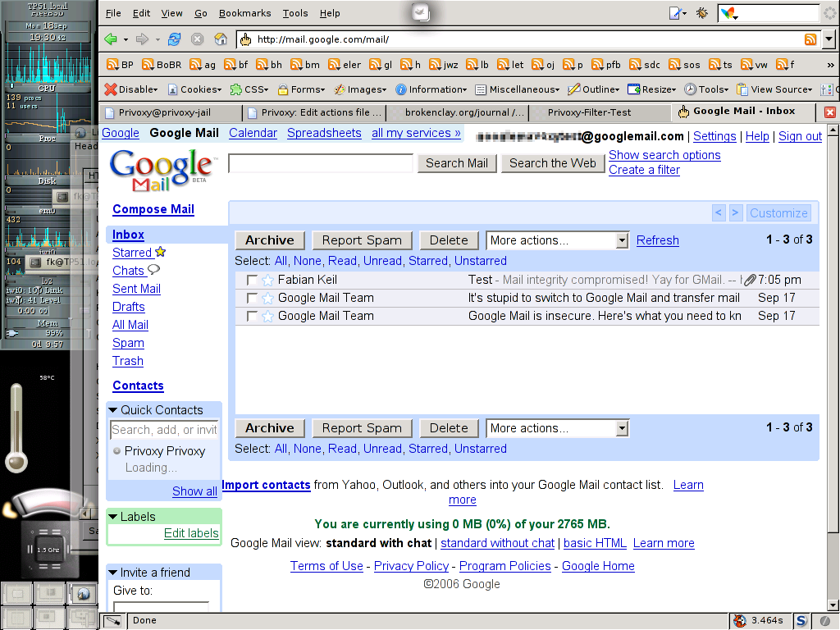Close the current tab with red X
Screen dimensions: 840x630
(x=830, y=112)
